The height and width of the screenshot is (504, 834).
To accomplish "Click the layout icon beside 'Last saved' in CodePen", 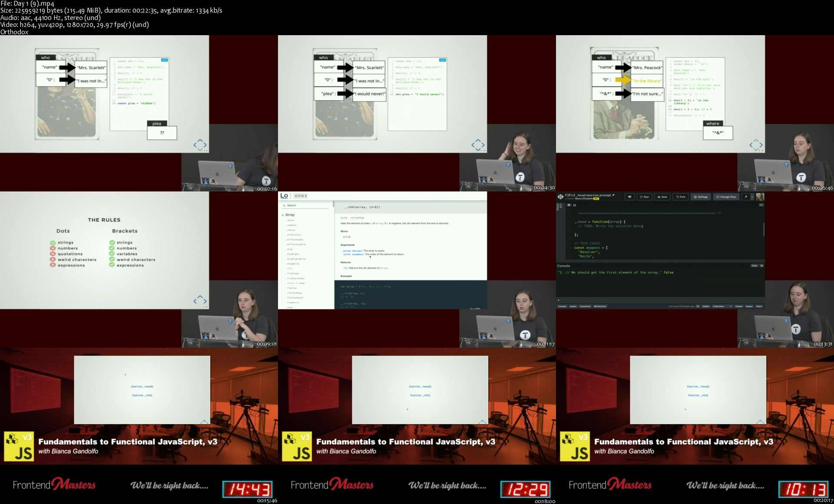I will [698, 306].
